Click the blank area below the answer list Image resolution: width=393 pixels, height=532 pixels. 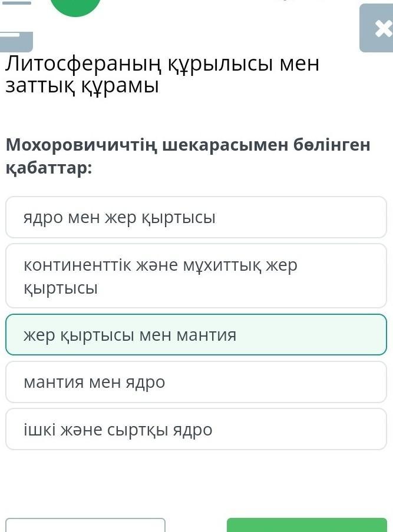click(x=196, y=483)
